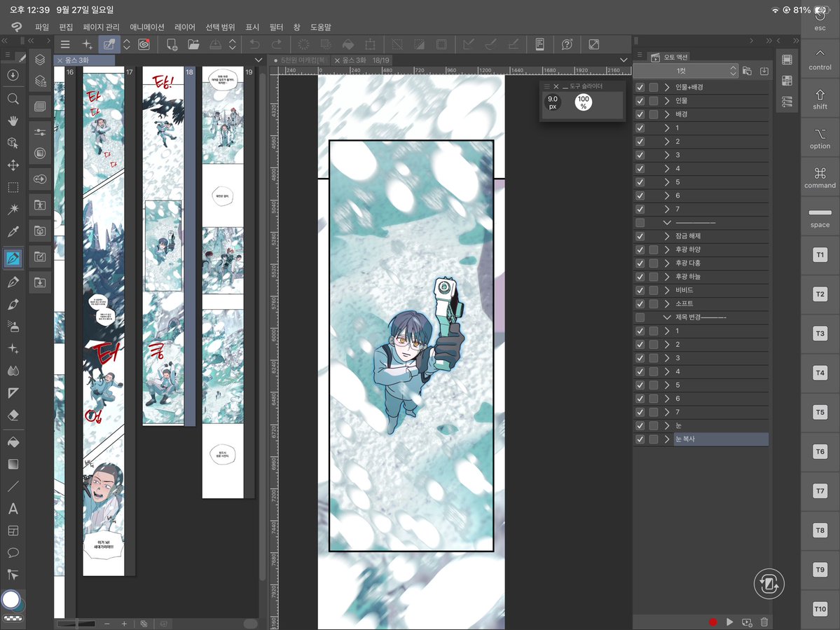
Task: Select the speech balloon tool
Action: coord(13,552)
